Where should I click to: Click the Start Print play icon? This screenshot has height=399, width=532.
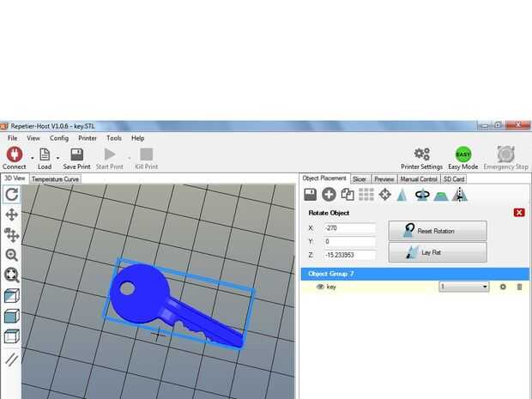110,154
